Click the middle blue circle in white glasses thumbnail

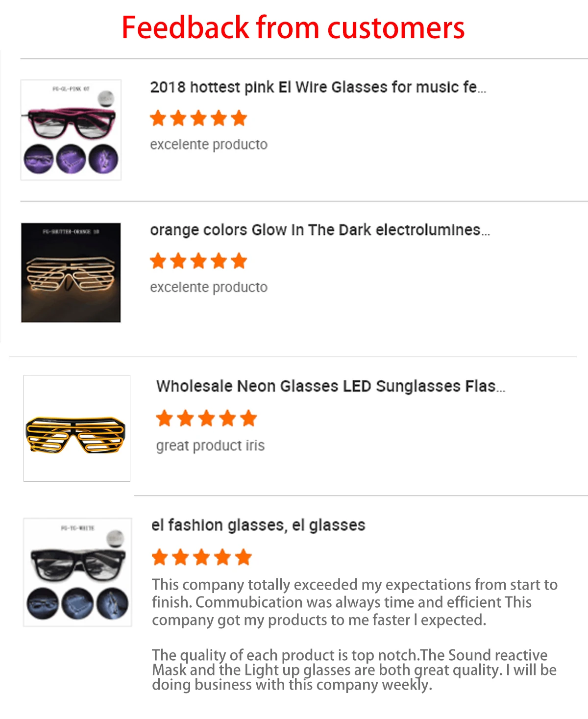point(77,603)
